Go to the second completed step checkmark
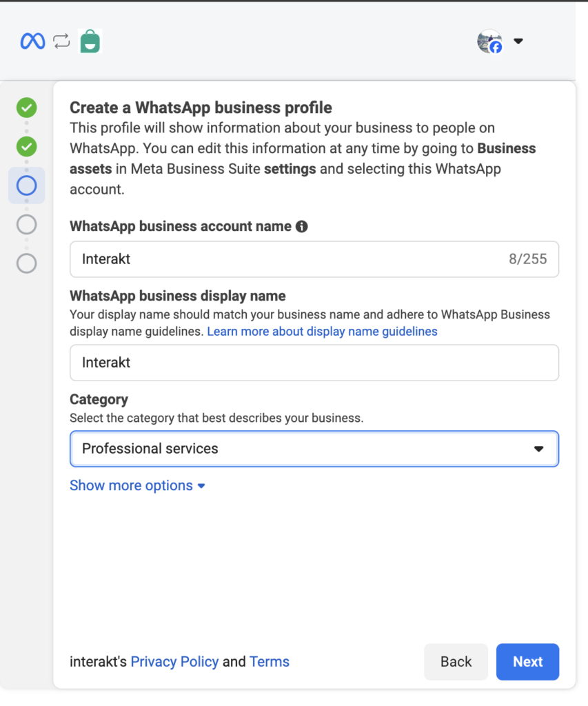 pos(27,146)
